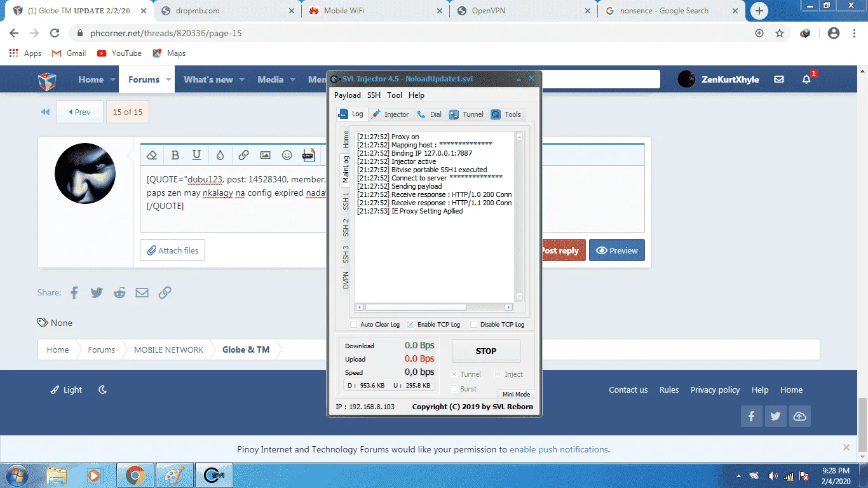The image size is (868, 488).
Task: Click browser page vertical scrollbar thumb
Action: [862, 426]
